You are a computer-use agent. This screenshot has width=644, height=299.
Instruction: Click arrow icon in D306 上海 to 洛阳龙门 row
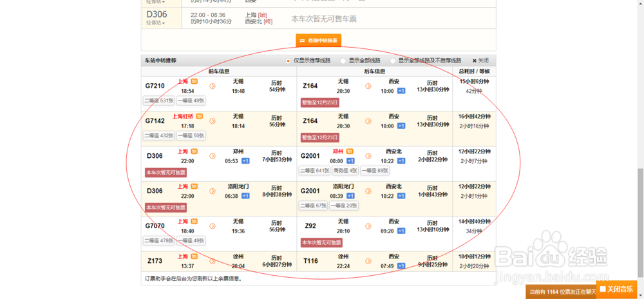pos(213,191)
